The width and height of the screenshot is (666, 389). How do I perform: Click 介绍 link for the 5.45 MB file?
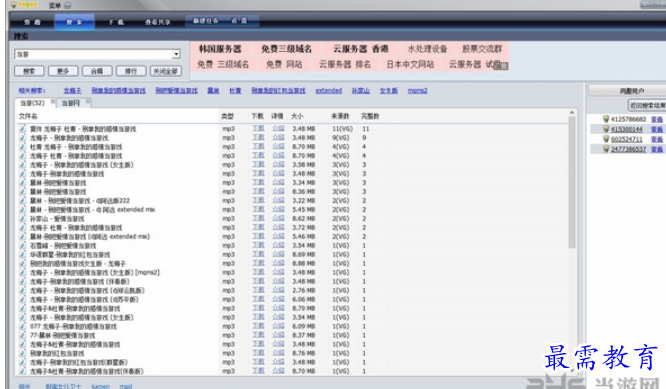[278, 209]
